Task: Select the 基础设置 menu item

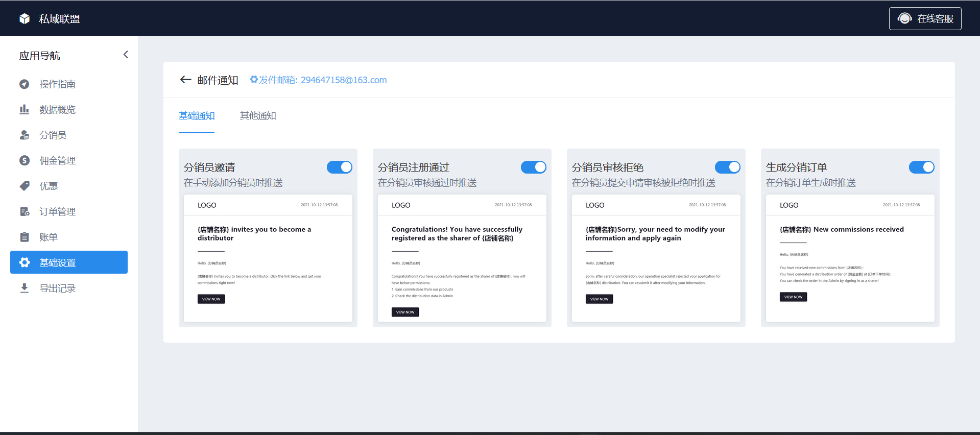Action: point(69,262)
